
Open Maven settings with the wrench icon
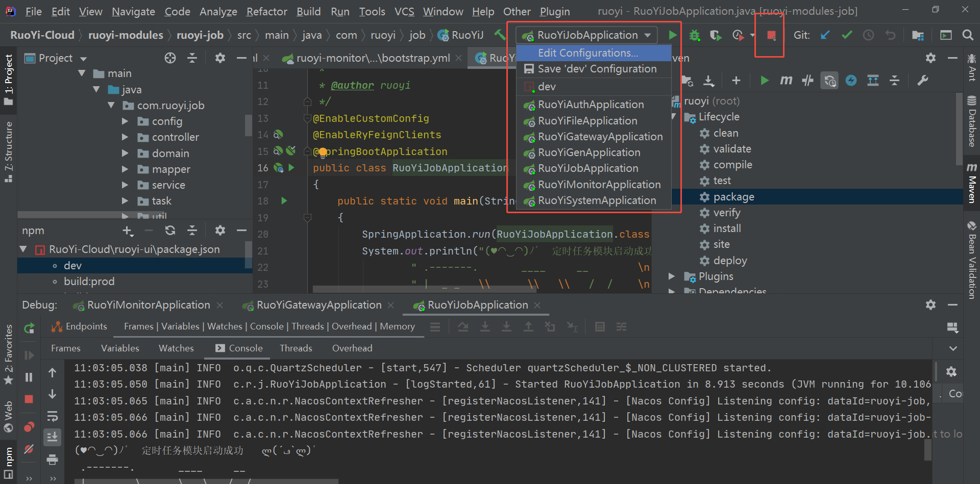click(x=923, y=81)
